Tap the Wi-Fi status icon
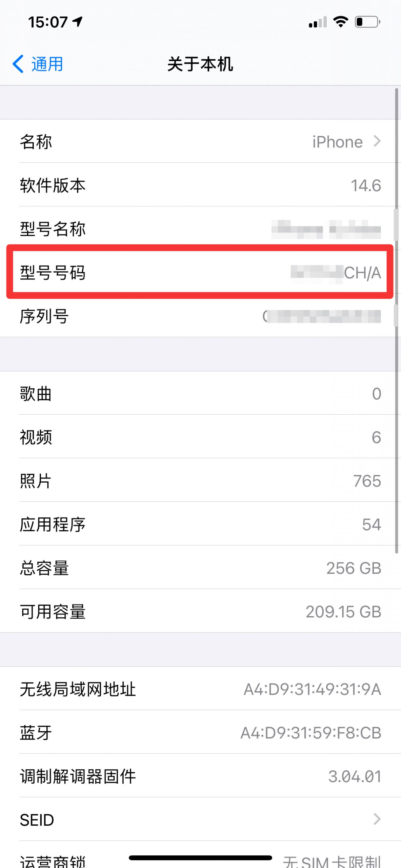This screenshot has width=401, height=868. pyautogui.click(x=341, y=22)
